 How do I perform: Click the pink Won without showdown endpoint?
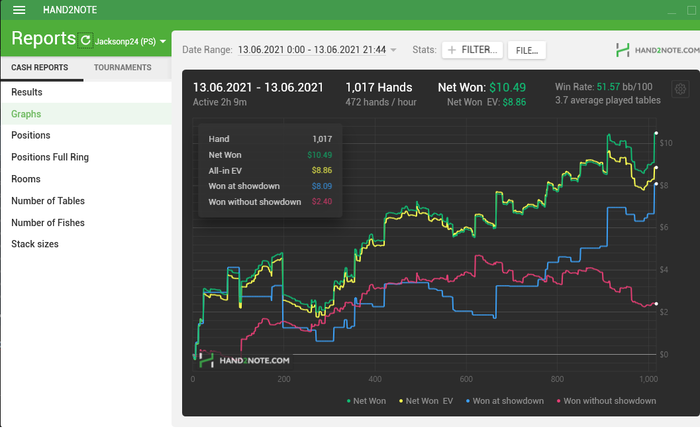(x=656, y=304)
